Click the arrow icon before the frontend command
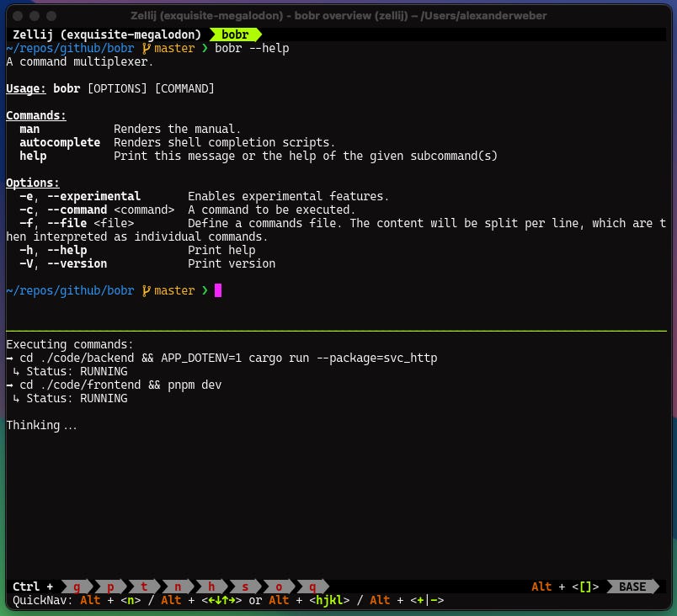The image size is (677, 616). pyautogui.click(x=9, y=385)
